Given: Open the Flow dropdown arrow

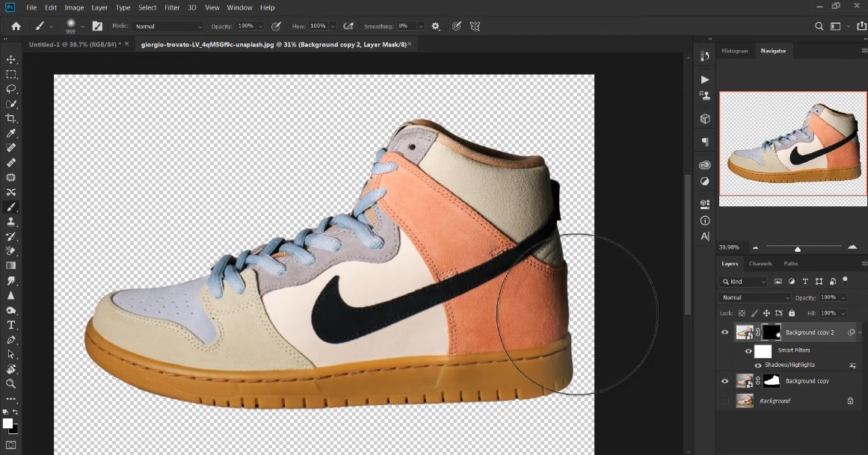Looking at the screenshot, I should (333, 26).
